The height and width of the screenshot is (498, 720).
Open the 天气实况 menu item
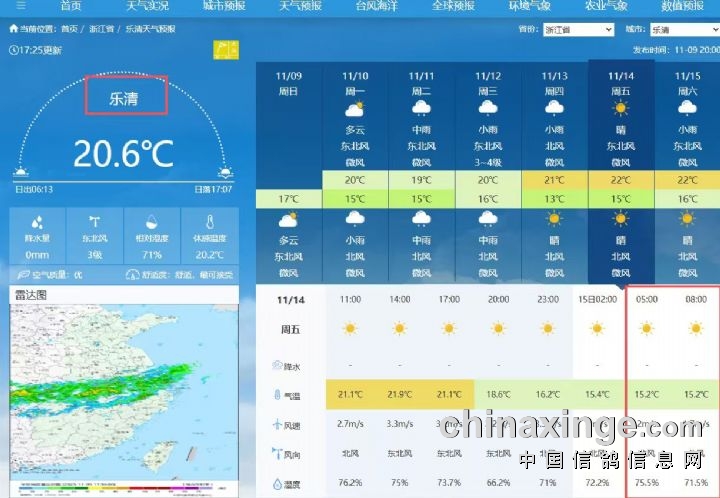point(147,6)
